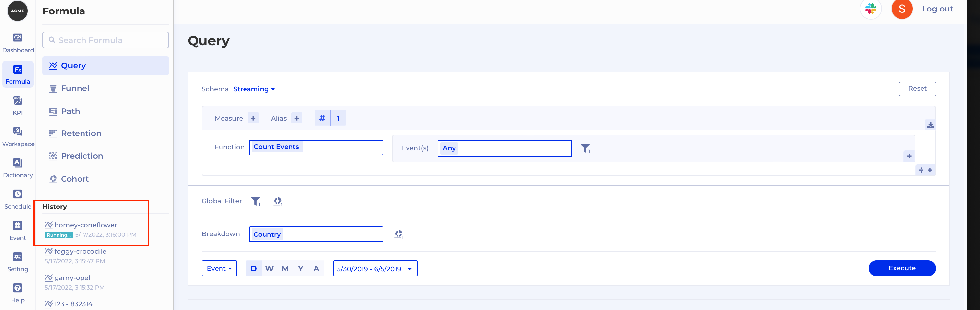980x310 pixels.
Task: Open the Breakdown Country field
Action: (x=316, y=234)
